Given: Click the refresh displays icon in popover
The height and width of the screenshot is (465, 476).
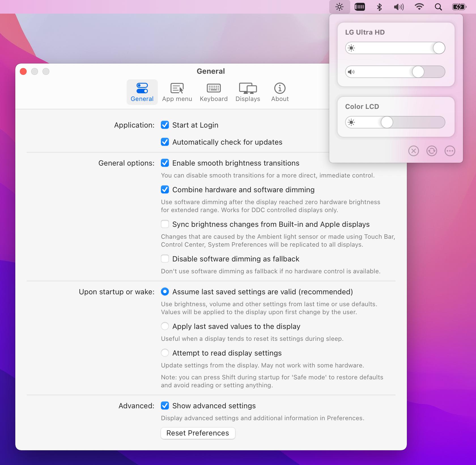Looking at the screenshot, I should [x=432, y=151].
